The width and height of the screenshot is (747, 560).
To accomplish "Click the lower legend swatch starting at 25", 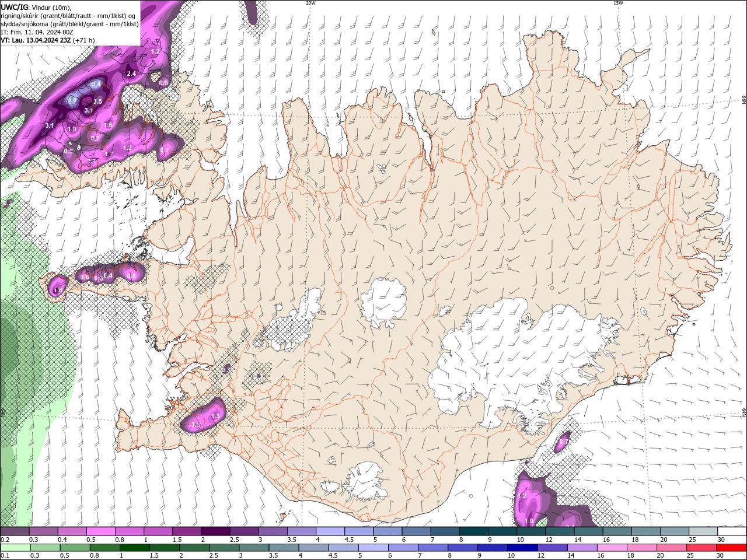I will pyautogui.click(x=701, y=548).
